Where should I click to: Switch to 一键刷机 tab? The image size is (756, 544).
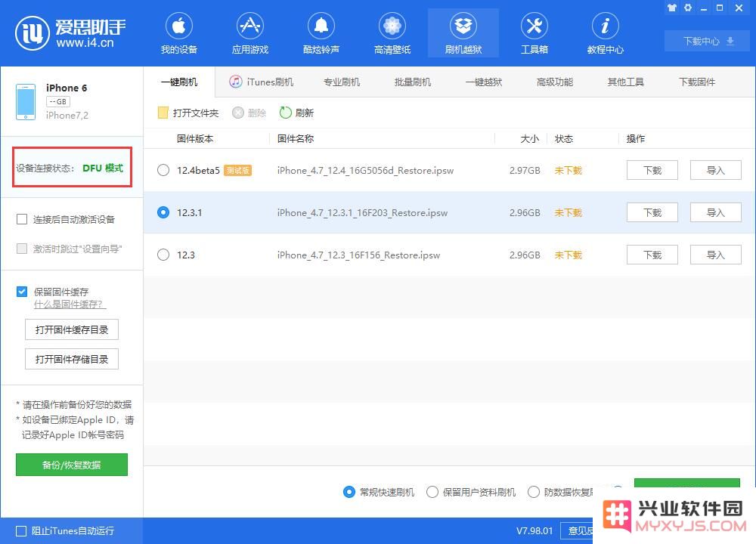[x=179, y=82]
